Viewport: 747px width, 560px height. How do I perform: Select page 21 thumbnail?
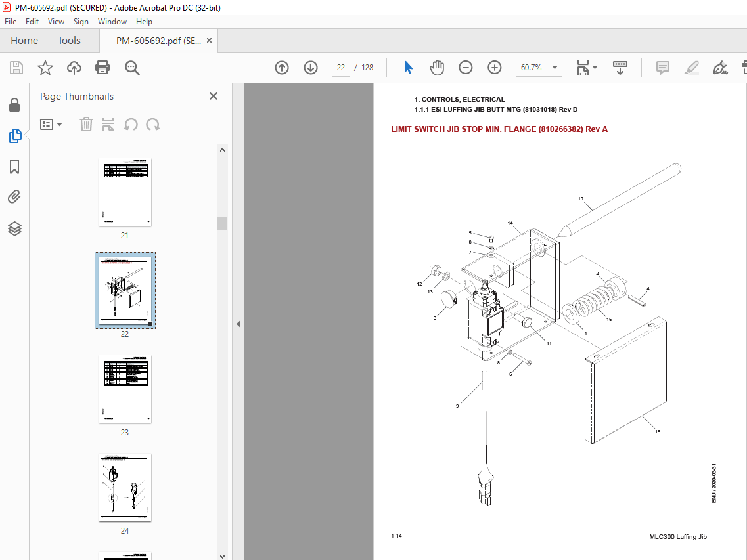(125, 192)
